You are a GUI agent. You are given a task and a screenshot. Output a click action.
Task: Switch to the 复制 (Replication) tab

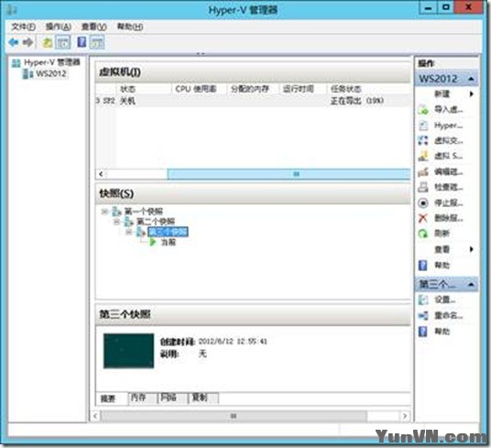click(203, 398)
